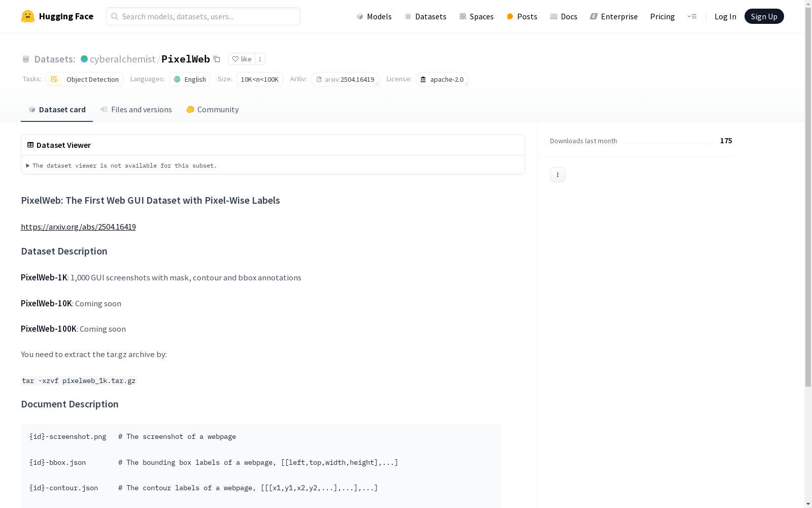Open Spaces in the top navigation
812x508 pixels.
[x=477, y=16]
